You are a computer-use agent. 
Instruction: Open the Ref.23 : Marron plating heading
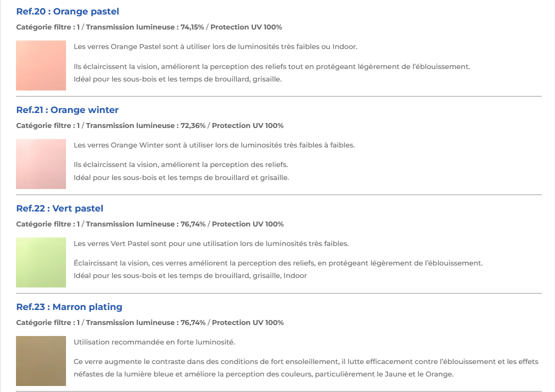coord(69,307)
